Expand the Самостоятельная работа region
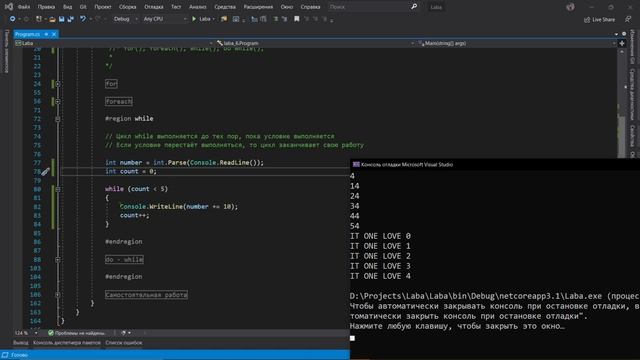The width and height of the screenshot is (640, 360). (58, 295)
